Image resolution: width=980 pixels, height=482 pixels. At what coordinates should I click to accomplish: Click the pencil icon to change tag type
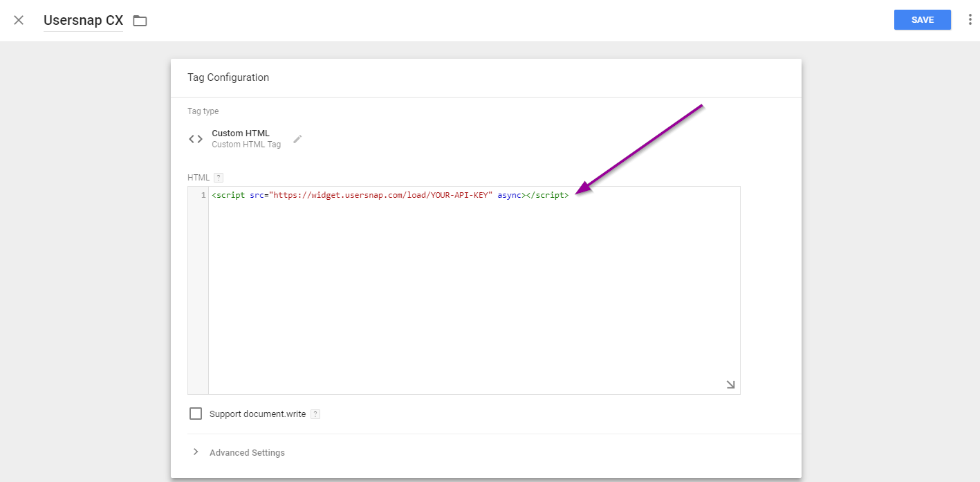pyautogui.click(x=297, y=139)
